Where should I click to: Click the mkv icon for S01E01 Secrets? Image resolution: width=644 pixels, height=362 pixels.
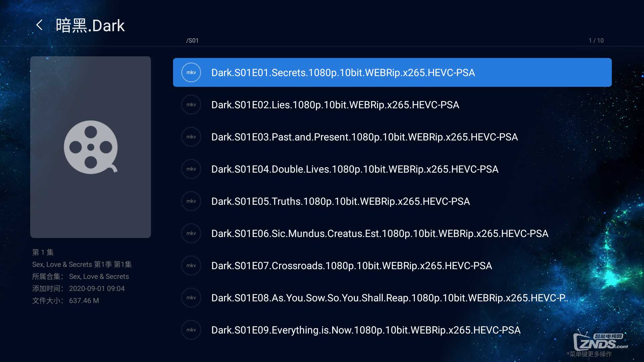point(191,72)
